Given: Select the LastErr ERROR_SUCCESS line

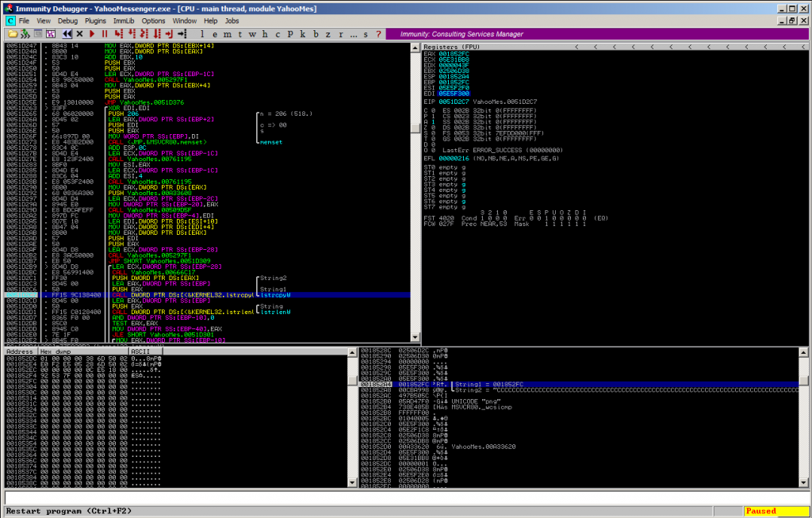Looking at the screenshot, I should click(x=502, y=150).
